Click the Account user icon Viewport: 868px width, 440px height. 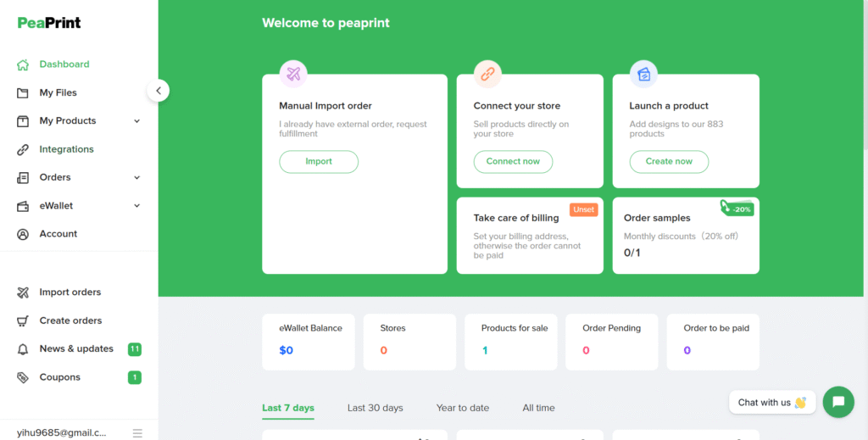coord(23,234)
